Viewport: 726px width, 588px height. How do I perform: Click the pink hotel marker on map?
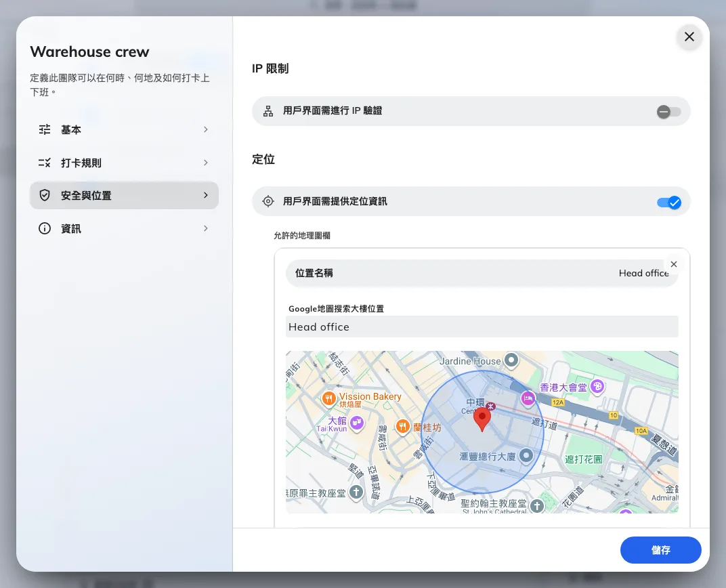click(x=528, y=398)
